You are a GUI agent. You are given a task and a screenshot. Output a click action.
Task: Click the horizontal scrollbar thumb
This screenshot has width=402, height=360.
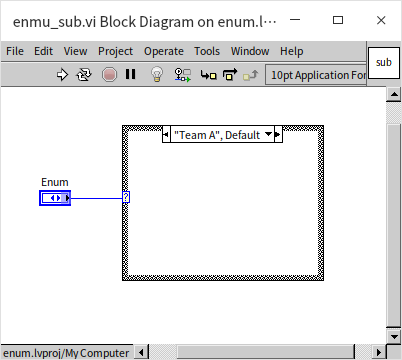pyautogui.click(x=265, y=352)
